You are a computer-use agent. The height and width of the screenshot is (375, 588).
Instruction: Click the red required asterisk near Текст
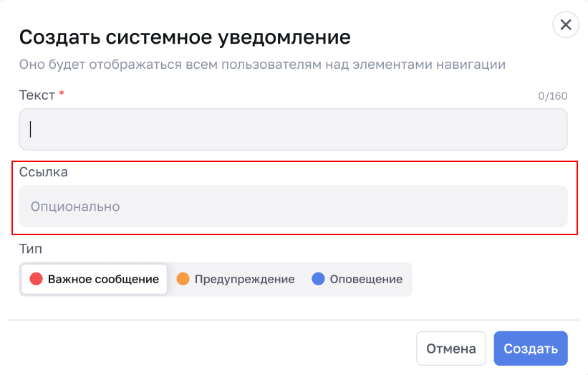tap(62, 95)
